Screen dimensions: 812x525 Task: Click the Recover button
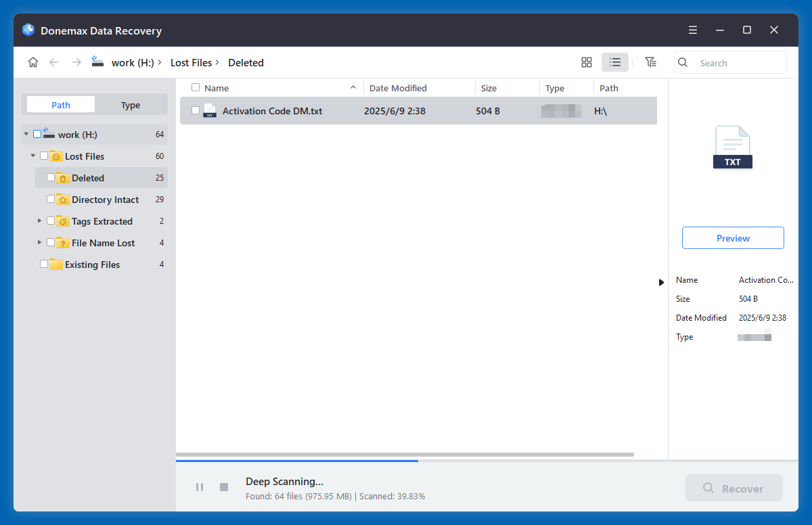coord(734,487)
